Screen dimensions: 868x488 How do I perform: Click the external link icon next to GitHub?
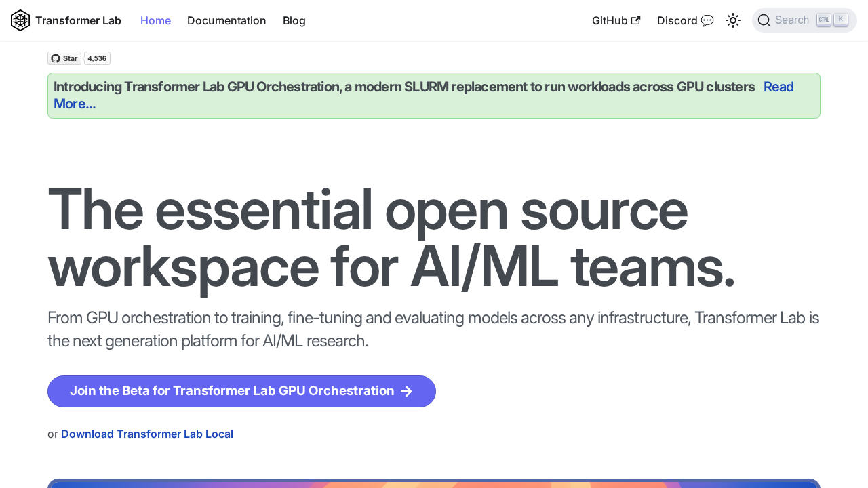pos(636,20)
